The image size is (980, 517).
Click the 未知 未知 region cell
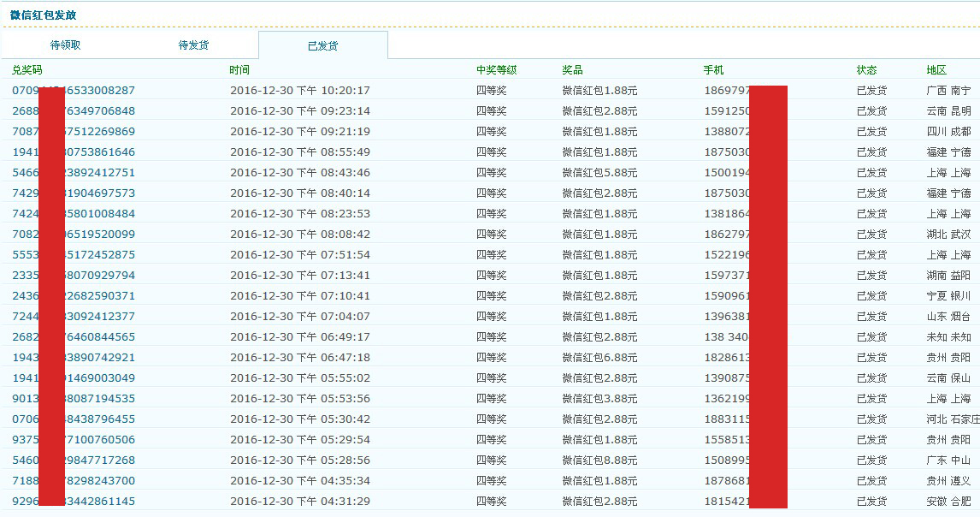coord(948,336)
